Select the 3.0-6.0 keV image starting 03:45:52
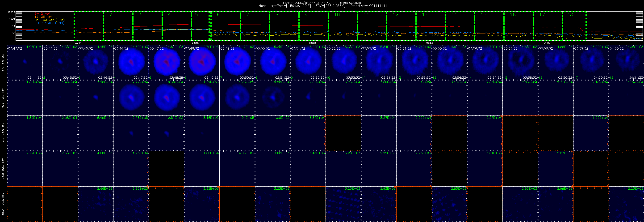The image size is (644, 222). pos(96,62)
